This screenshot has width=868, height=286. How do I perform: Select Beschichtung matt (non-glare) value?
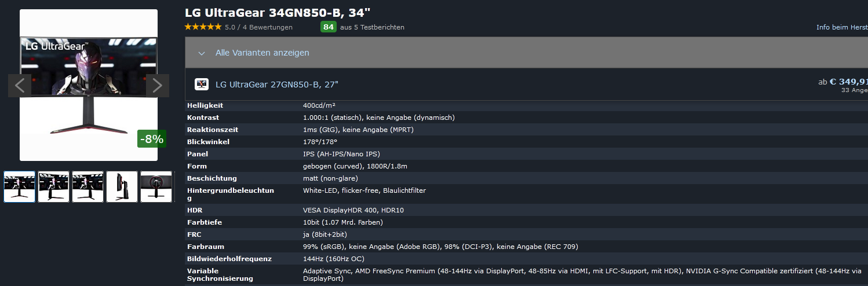coord(330,178)
